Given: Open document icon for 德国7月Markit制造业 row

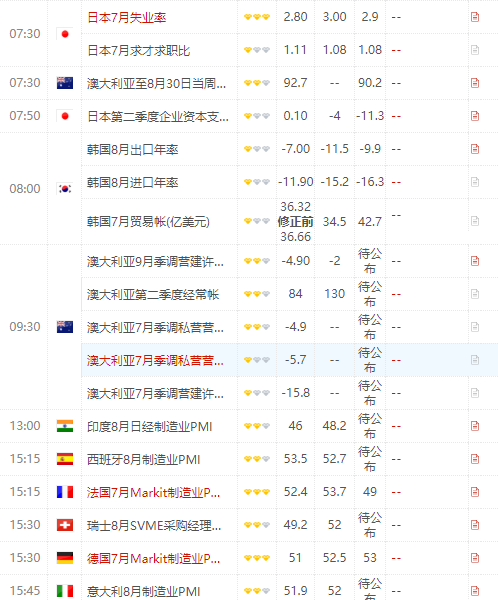Looking at the screenshot, I should pyautogui.click(x=475, y=558).
